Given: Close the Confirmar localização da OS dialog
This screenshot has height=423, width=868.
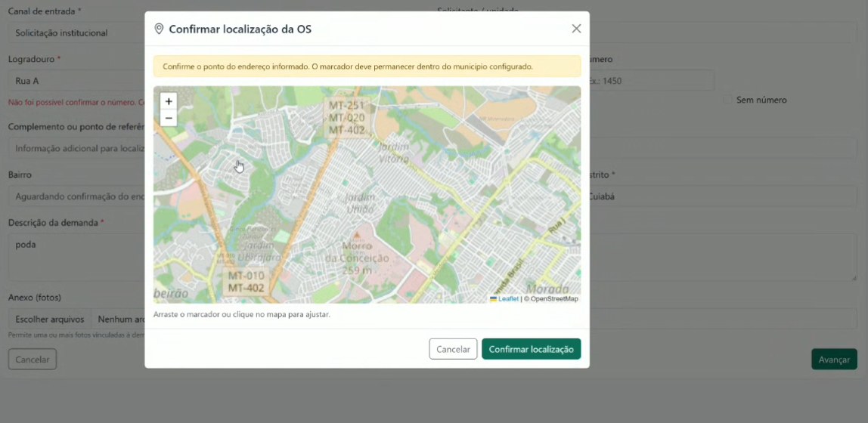Looking at the screenshot, I should pyautogui.click(x=576, y=29).
